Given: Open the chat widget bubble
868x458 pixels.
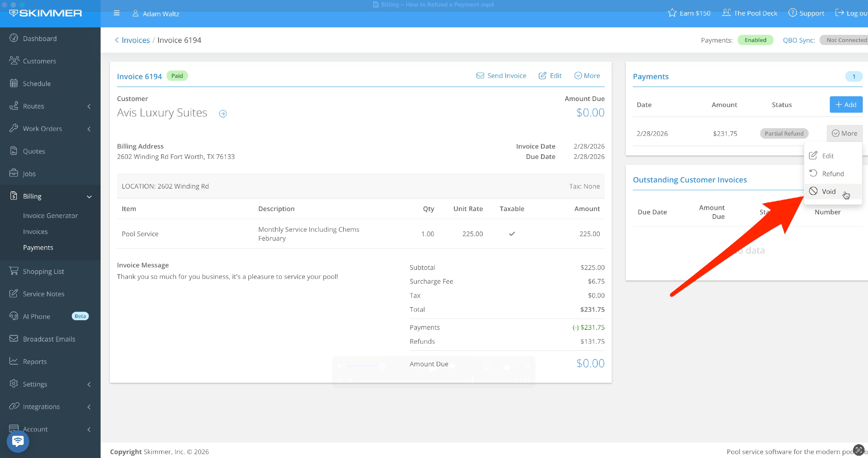Looking at the screenshot, I should tap(18, 441).
